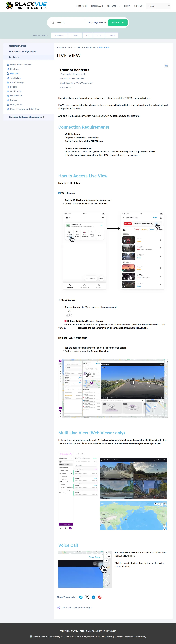The width and height of the screenshot is (176, 644).
Task: Click the document icon beside Main Screen Overview
Action: pyautogui.click(x=8, y=65)
